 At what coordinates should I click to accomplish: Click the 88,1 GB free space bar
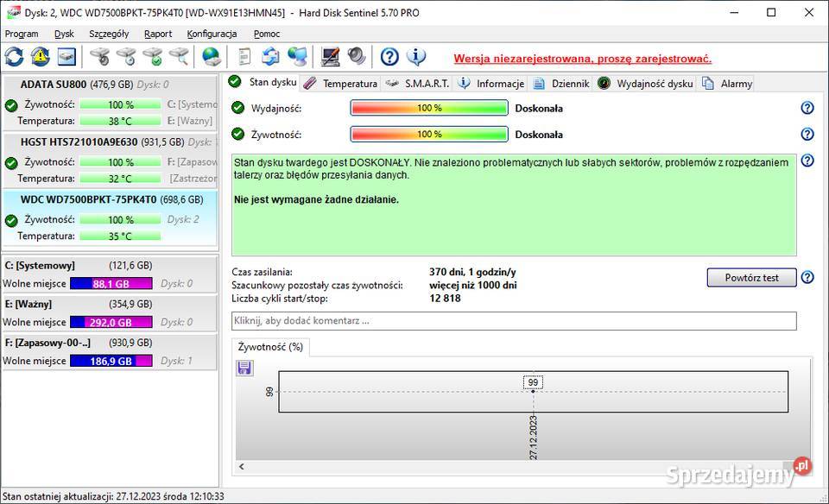[111, 284]
